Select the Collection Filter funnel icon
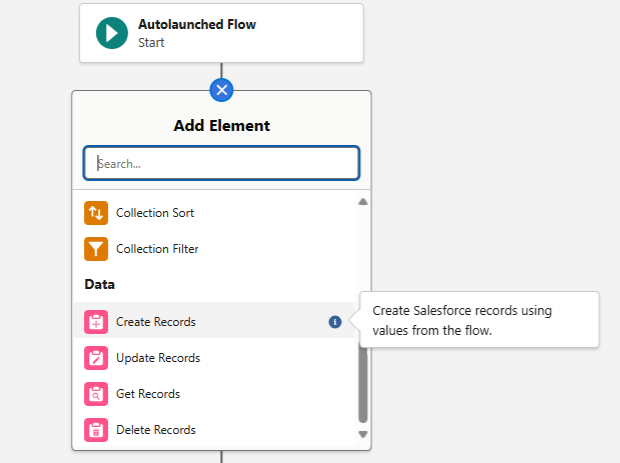The image size is (620, 463). (x=96, y=249)
